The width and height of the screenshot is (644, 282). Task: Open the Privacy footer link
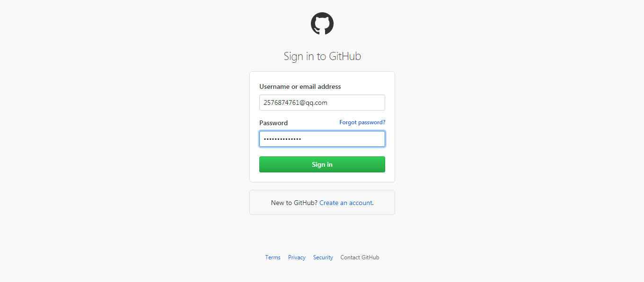click(x=297, y=257)
